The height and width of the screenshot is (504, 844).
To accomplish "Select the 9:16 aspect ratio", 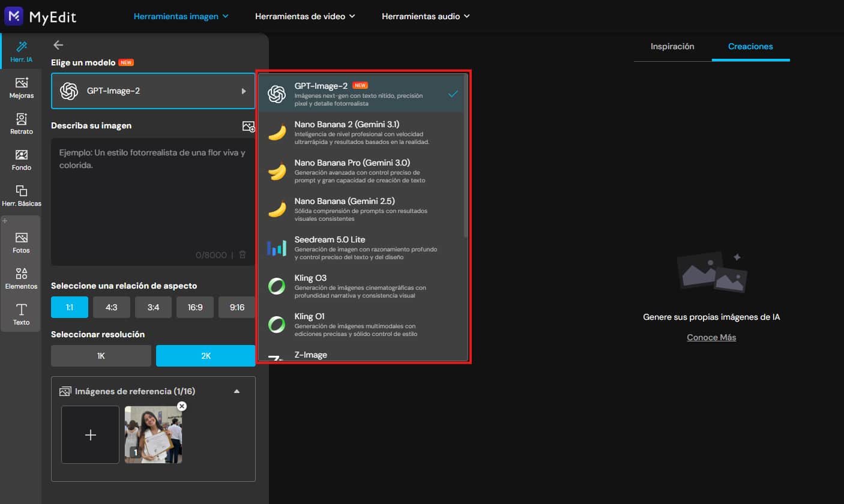I will click(x=237, y=307).
